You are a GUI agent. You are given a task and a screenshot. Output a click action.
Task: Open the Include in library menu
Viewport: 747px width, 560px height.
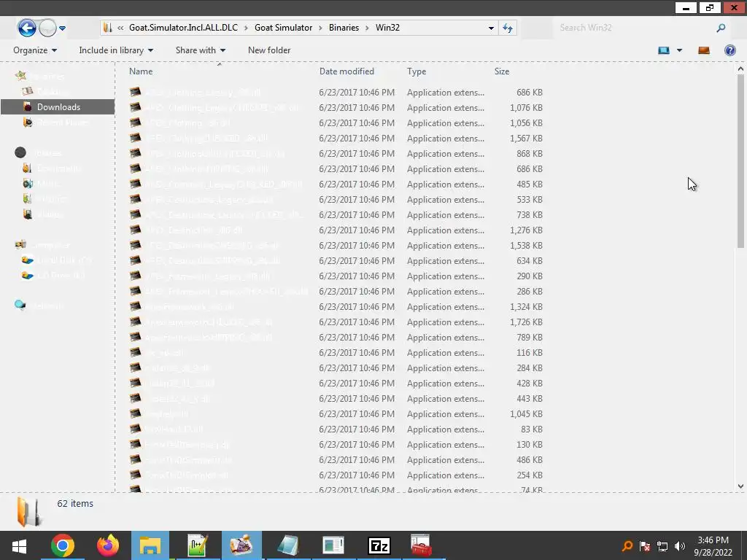pos(116,50)
